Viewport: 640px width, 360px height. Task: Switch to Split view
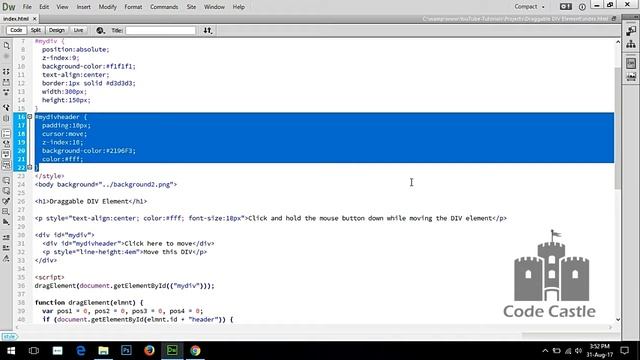pos(36,30)
